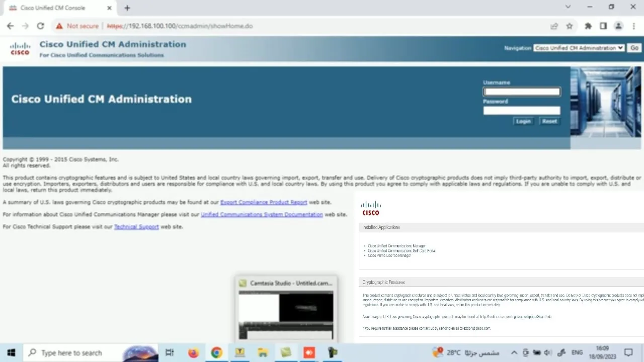The height and width of the screenshot is (362, 644).
Task: Open a new browser tab
Action: click(127, 8)
